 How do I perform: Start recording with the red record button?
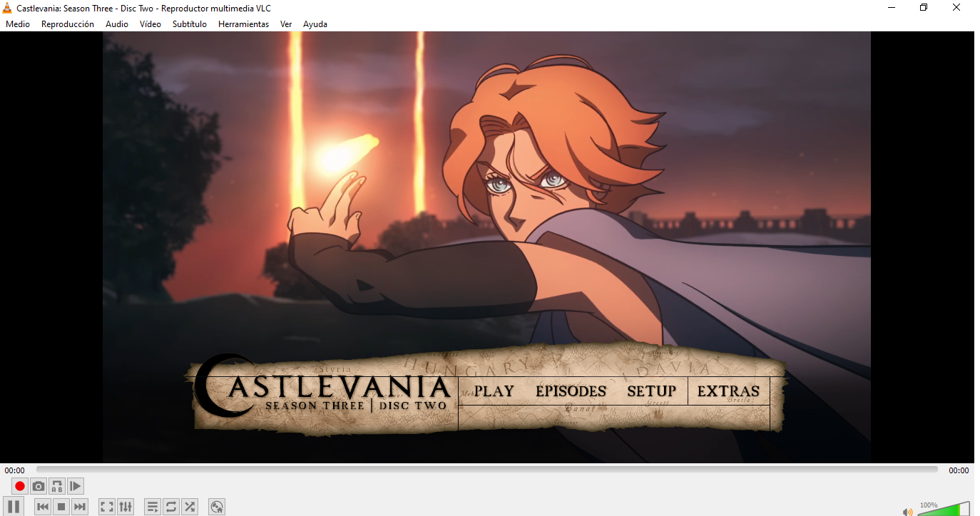tap(20, 486)
